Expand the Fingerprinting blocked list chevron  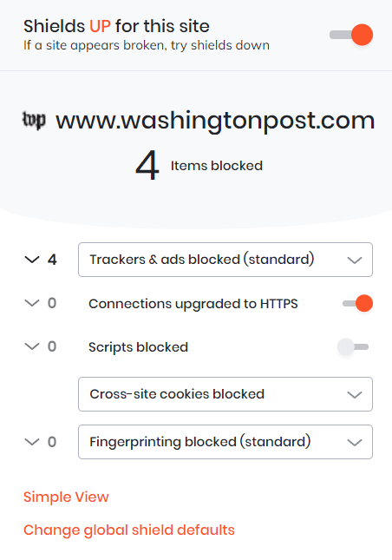pos(32,442)
